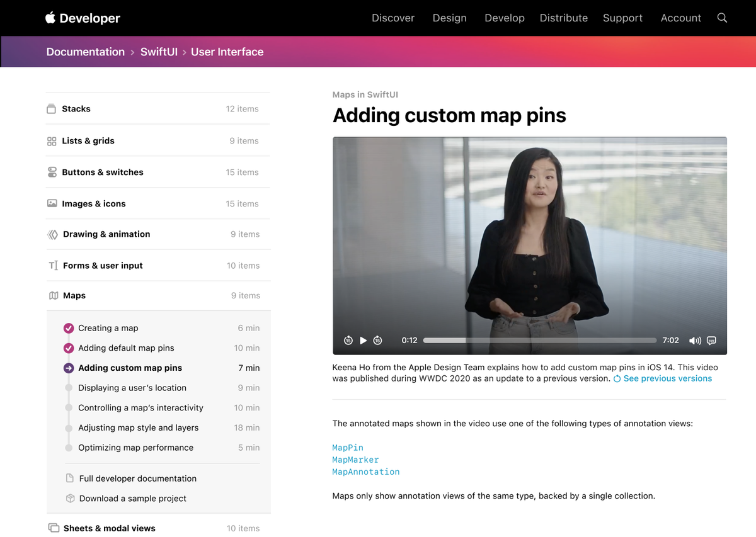Open the MapPin reference link
The width and height of the screenshot is (756, 537).
(348, 448)
